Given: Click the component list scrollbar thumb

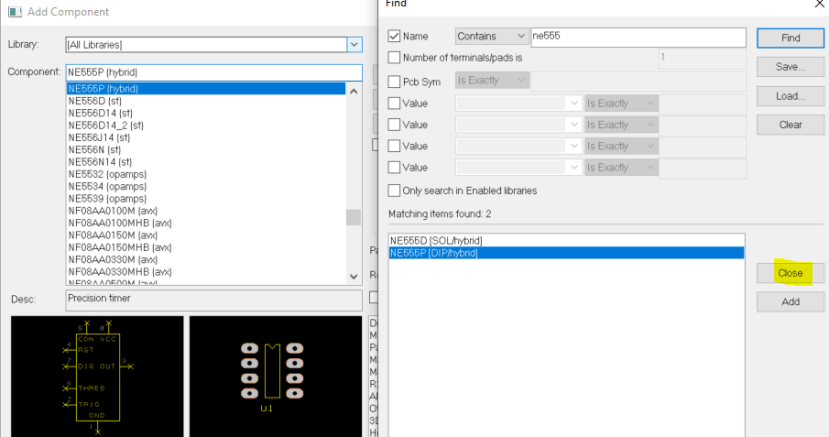Looking at the screenshot, I should click(354, 217).
